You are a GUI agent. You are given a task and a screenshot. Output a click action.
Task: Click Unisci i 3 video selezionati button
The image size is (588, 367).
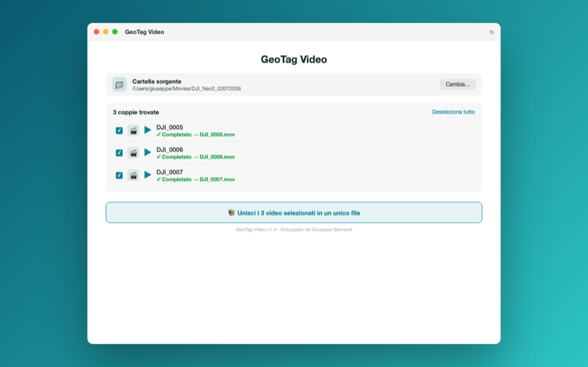(293, 212)
